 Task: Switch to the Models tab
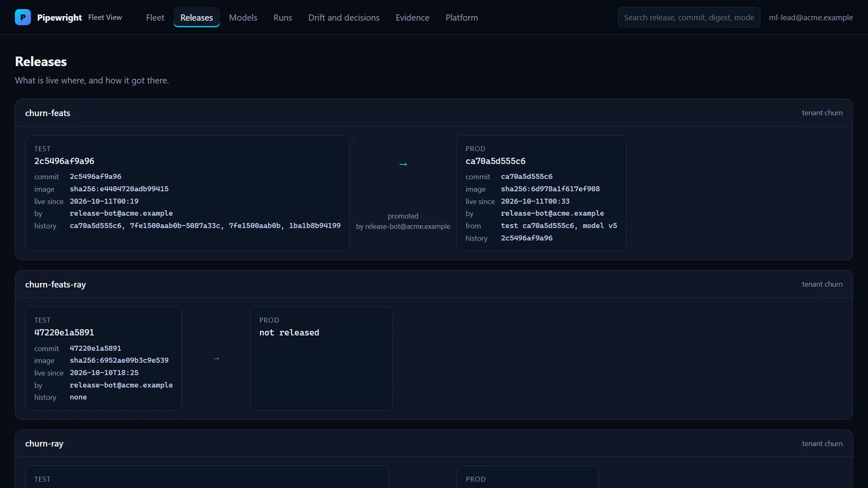click(243, 17)
